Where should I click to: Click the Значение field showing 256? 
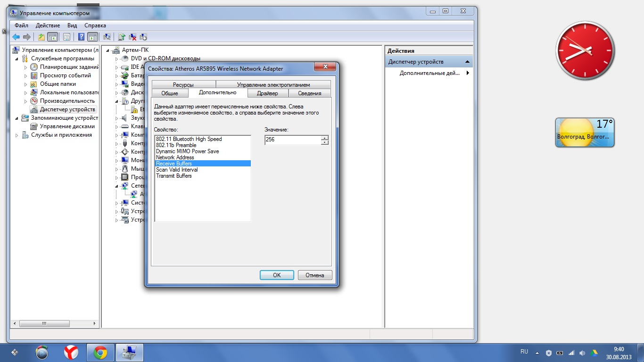tap(293, 140)
